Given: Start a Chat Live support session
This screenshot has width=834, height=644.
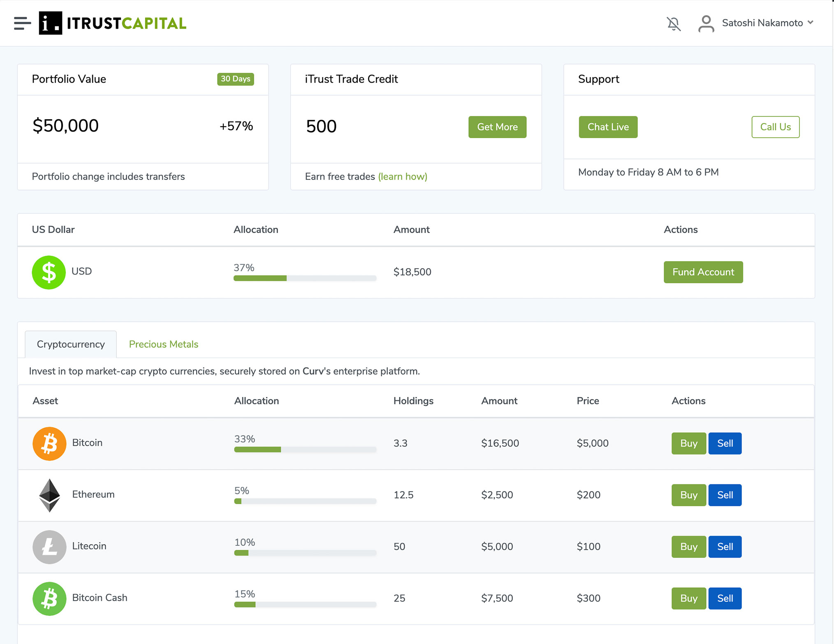Looking at the screenshot, I should pyautogui.click(x=608, y=127).
